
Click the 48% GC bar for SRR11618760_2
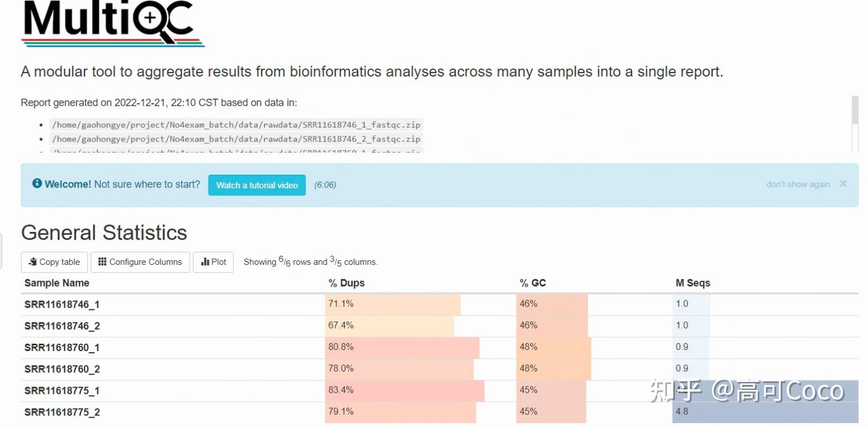tap(553, 369)
